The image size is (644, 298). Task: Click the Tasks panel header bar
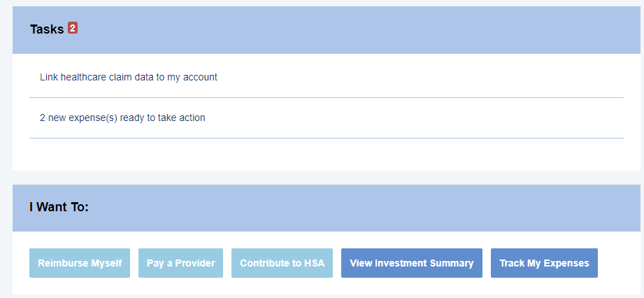(350, 30)
